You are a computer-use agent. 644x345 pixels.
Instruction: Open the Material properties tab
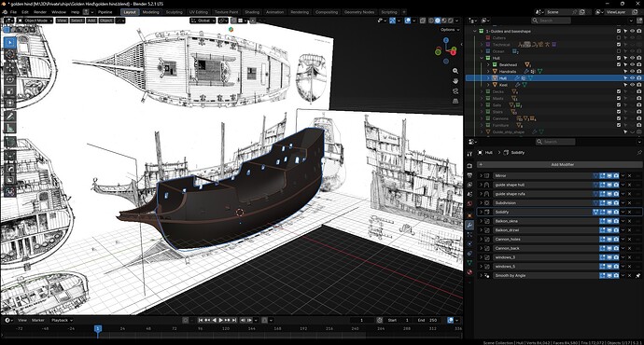click(x=469, y=272)
